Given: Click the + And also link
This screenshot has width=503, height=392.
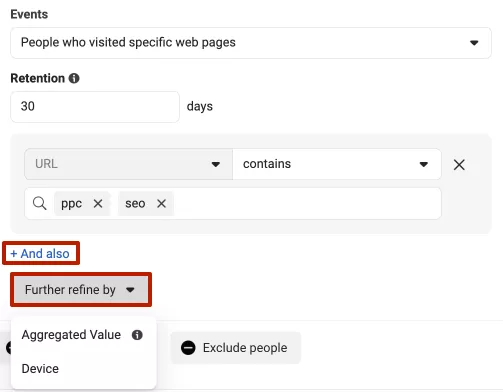Looking at the screenshot, I should 40,254.
